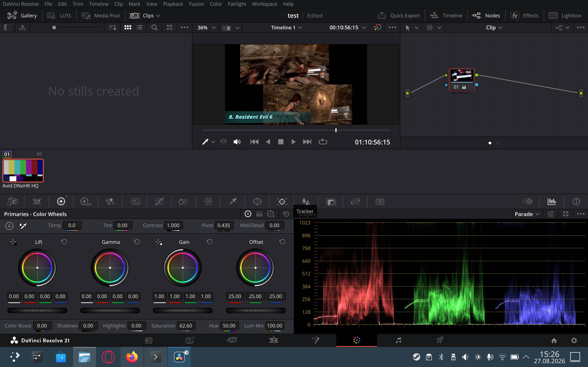Open the split screen mode dropdown

click(237, 28)
